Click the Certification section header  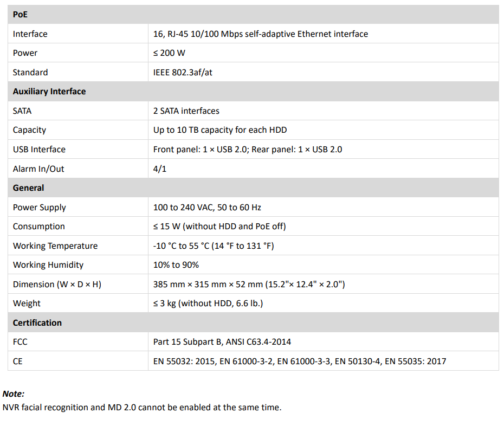coord(37,323)
